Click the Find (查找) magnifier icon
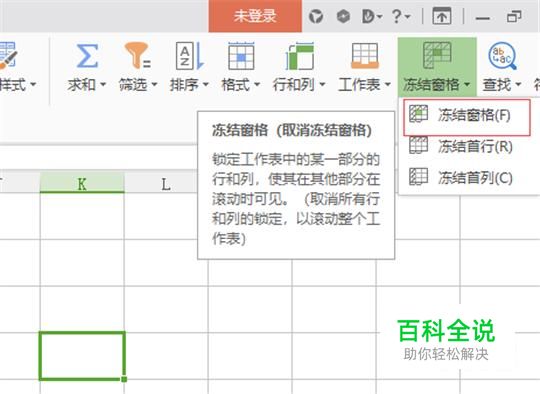 click(x=502, y=55)
